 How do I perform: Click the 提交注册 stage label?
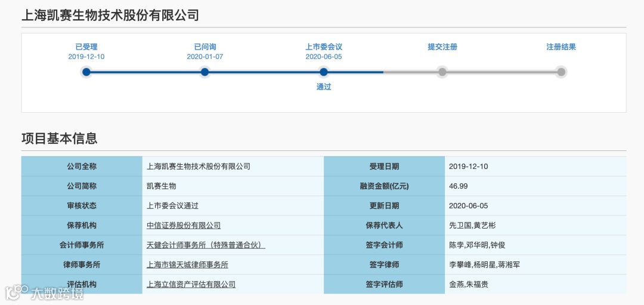point(442,47)
